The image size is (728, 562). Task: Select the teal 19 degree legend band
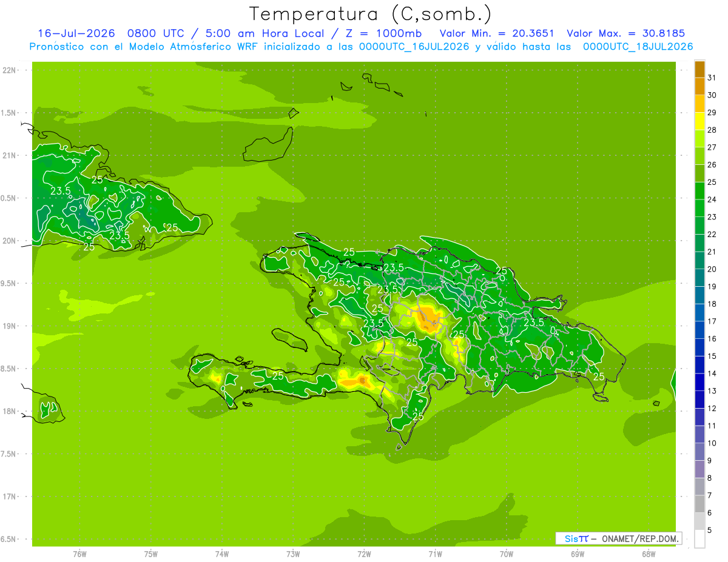[699, 278]
